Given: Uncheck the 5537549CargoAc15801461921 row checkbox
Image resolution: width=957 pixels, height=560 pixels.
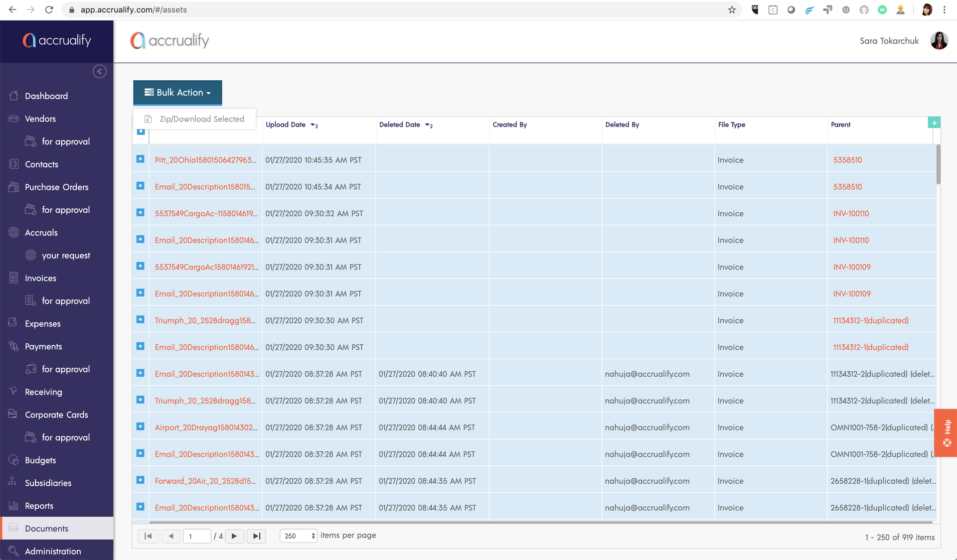Looking at the screenshot, I should point(141,266).
